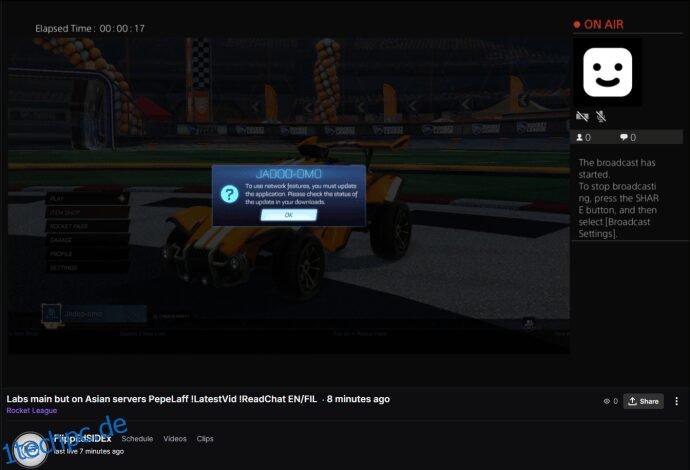Image resolution: width=690 pixels, height=470 pixels.
Task: Switch to the Schedule tab
Action: click(137, 439)
